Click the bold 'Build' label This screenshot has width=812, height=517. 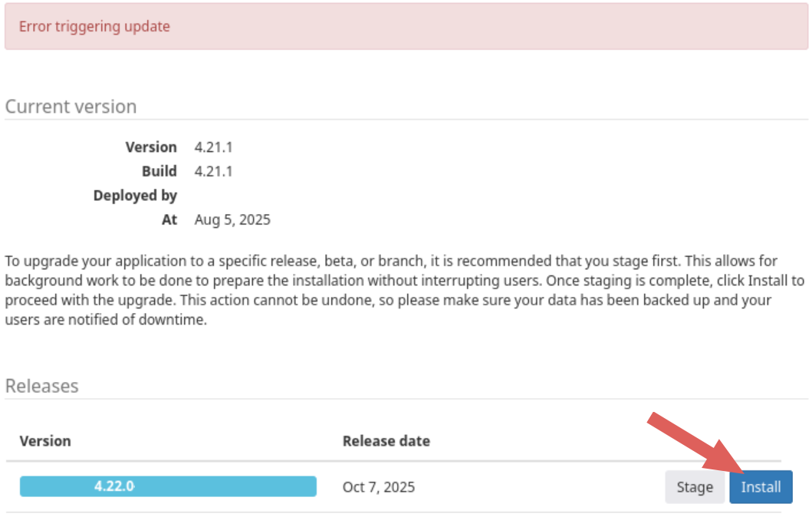[159, 171]
